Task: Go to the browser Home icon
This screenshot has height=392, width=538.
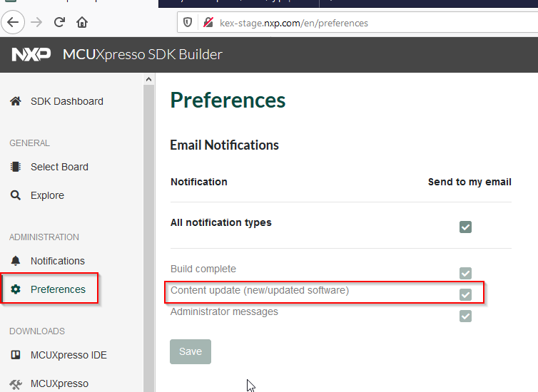Action: click(82, 22)
